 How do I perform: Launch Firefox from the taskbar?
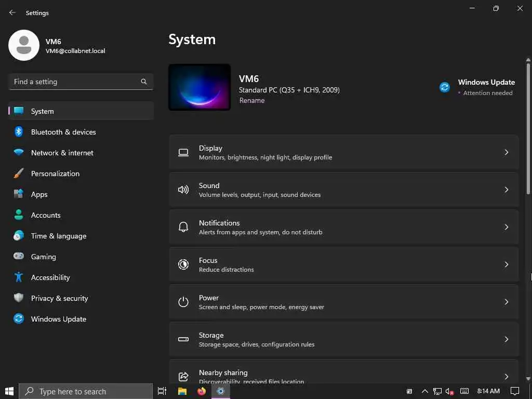[202, 391]
